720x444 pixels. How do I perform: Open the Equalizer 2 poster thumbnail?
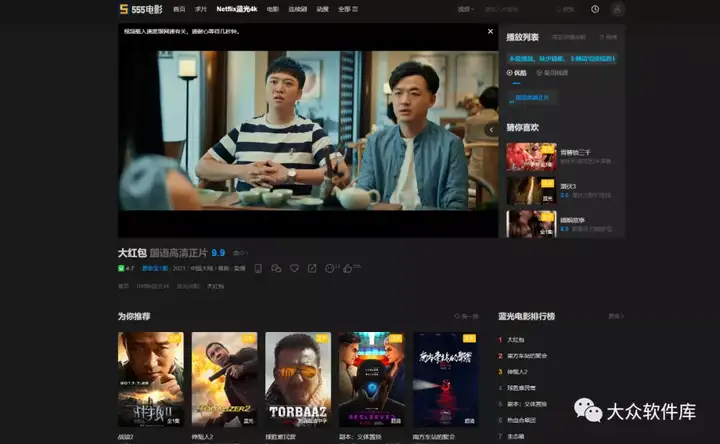(x=225, y=380)
